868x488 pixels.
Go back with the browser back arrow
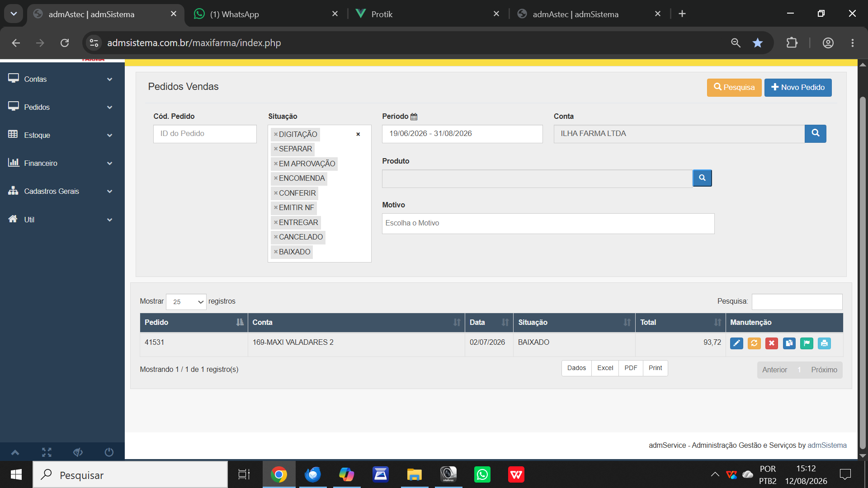(x=16, y=43)
